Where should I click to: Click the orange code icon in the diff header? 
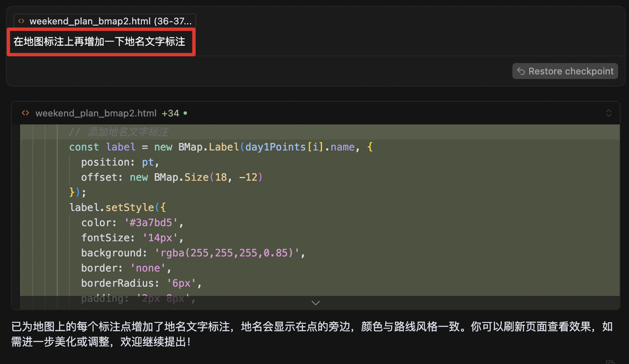coord(26,113)
